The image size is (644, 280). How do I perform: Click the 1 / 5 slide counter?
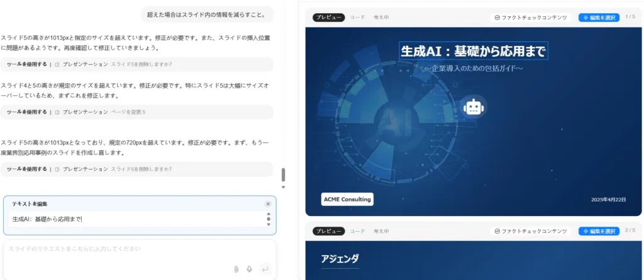click(630, 17)
